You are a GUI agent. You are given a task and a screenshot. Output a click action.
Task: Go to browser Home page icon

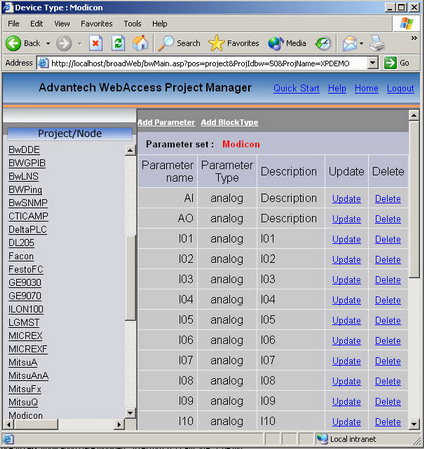tap(140, 43)
